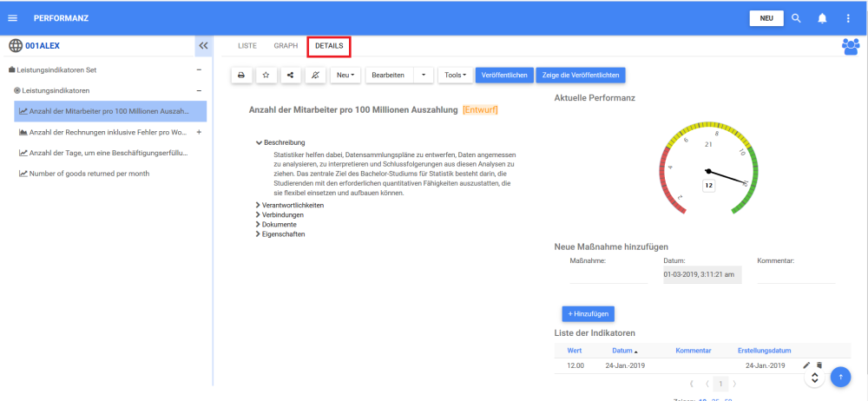This screenshot has width=868, height=401.
Task: Click the NEU button in header
Action: tap(766, 18)
